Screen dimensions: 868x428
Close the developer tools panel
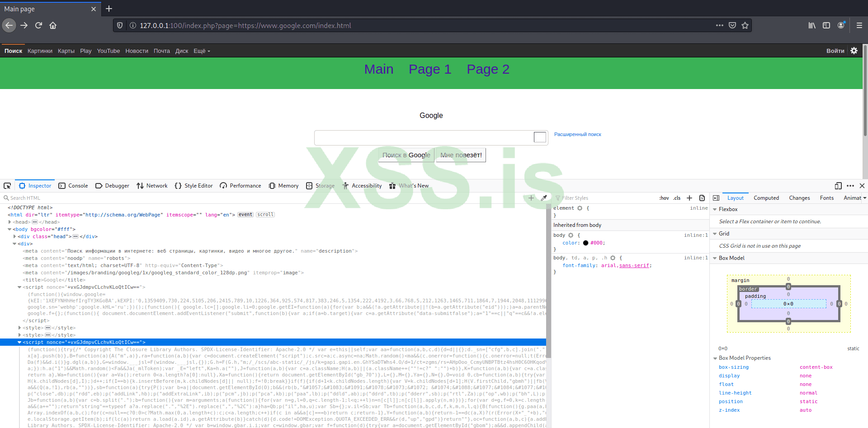pos(862,186)
